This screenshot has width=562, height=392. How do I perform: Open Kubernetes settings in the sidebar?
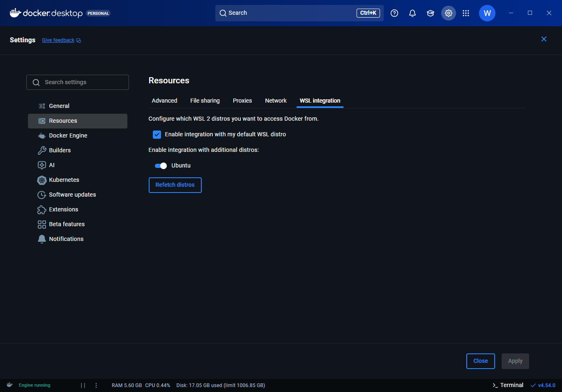[64, 180]
